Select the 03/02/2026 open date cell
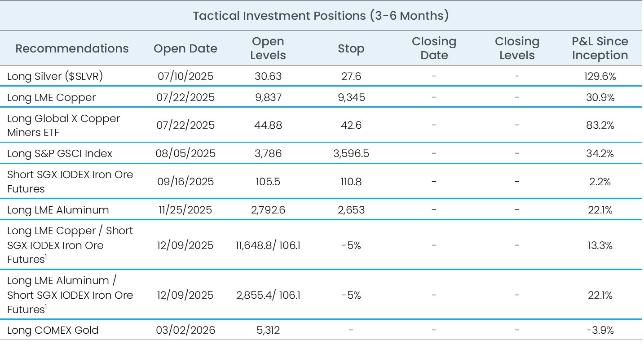The image size is (644, 353). [186, 331]
